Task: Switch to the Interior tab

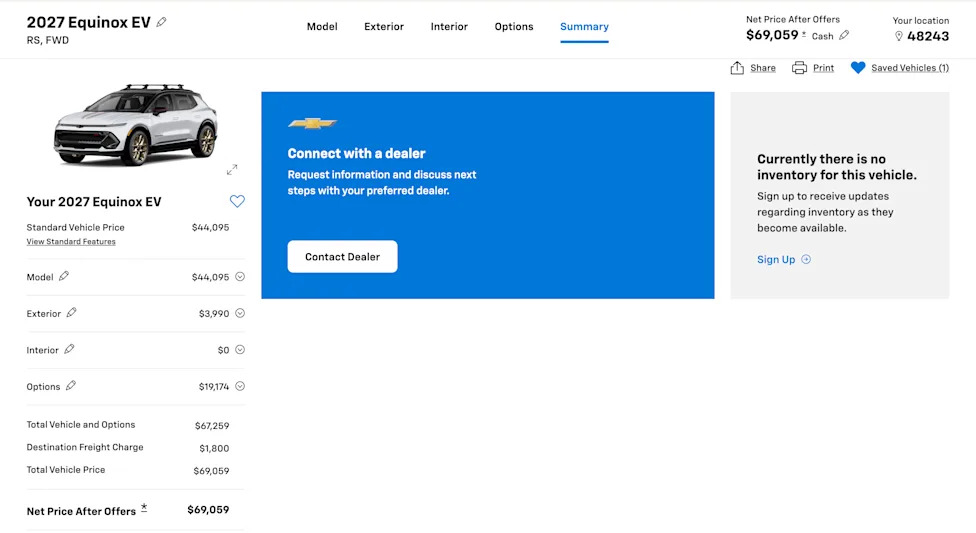Action: tap(449, 27)
